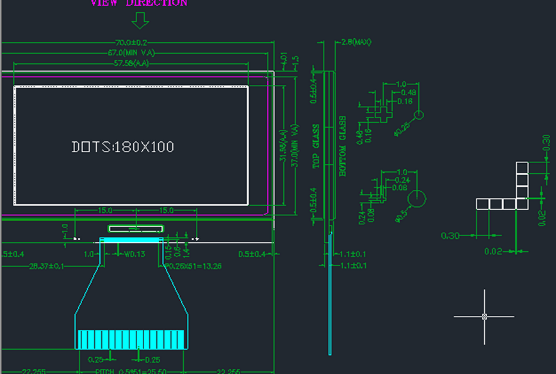556x374 pixels.
Task: Click the white crosshair cursor center
Action: [x=484, y=317]
